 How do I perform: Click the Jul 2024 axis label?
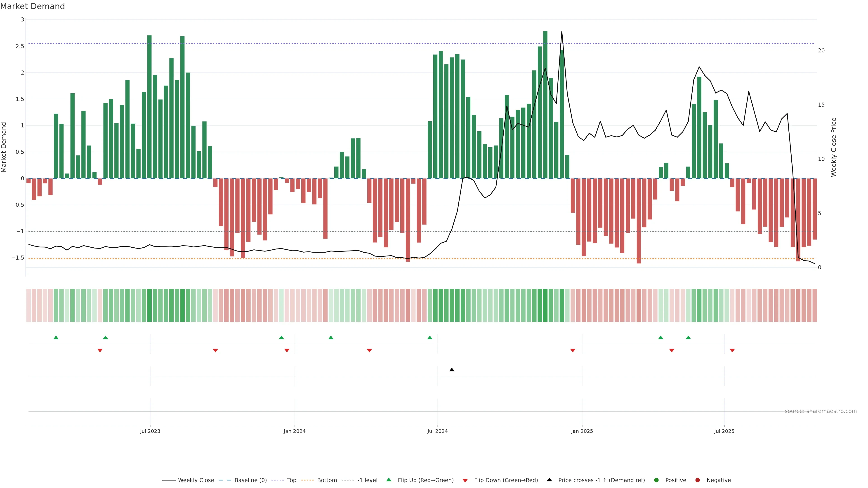coord(437,431)
